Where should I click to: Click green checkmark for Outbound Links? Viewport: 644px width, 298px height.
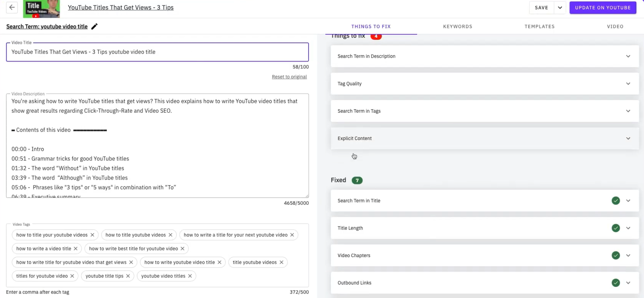click(616, 283)
